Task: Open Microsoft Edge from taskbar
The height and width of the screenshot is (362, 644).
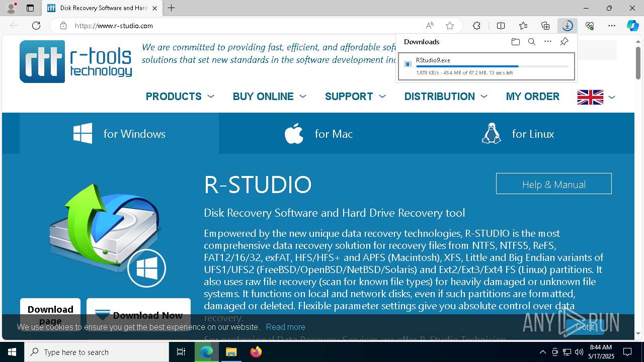Action: pos(207,352)
